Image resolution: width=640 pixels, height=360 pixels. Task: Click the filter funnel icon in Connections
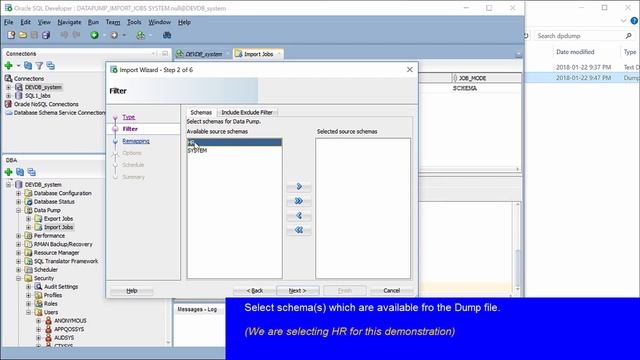(x=39, y=66)
